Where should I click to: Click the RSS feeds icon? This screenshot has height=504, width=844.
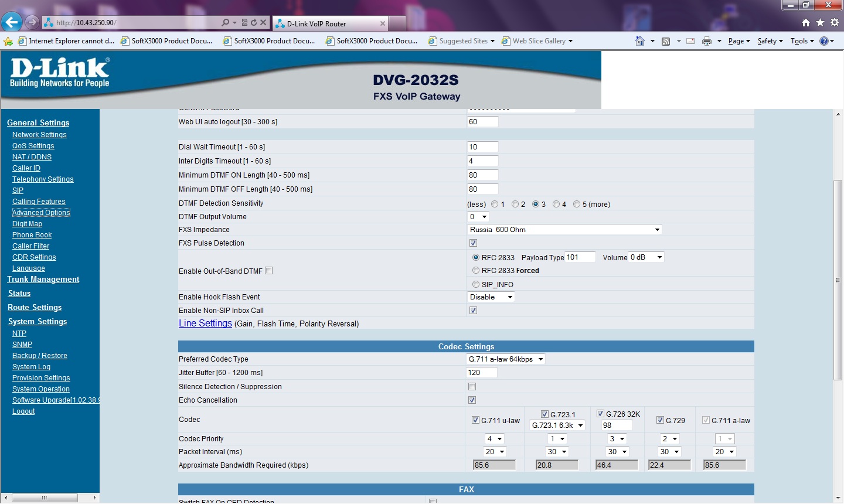coord(666,41)
